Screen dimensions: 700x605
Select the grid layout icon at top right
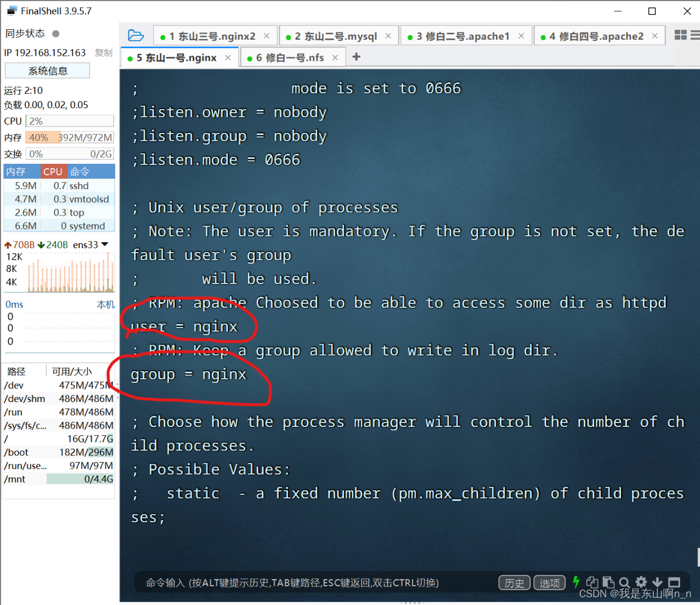pyautogui.click(x=680, y=35)
